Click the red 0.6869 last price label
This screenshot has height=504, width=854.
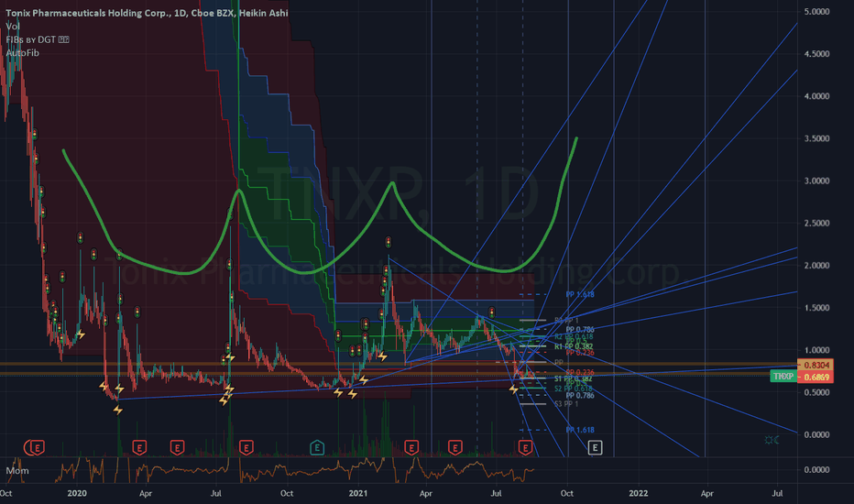coord(816,377)
